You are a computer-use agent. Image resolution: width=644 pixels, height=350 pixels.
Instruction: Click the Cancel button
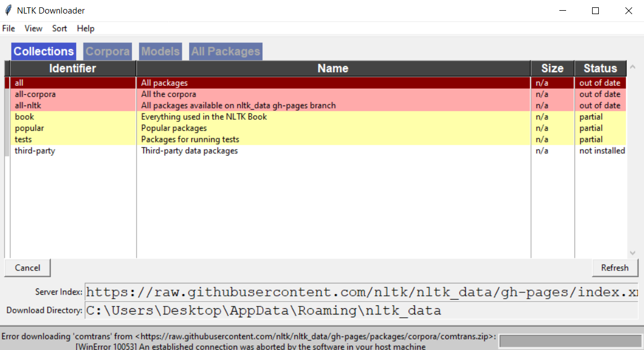27,268
